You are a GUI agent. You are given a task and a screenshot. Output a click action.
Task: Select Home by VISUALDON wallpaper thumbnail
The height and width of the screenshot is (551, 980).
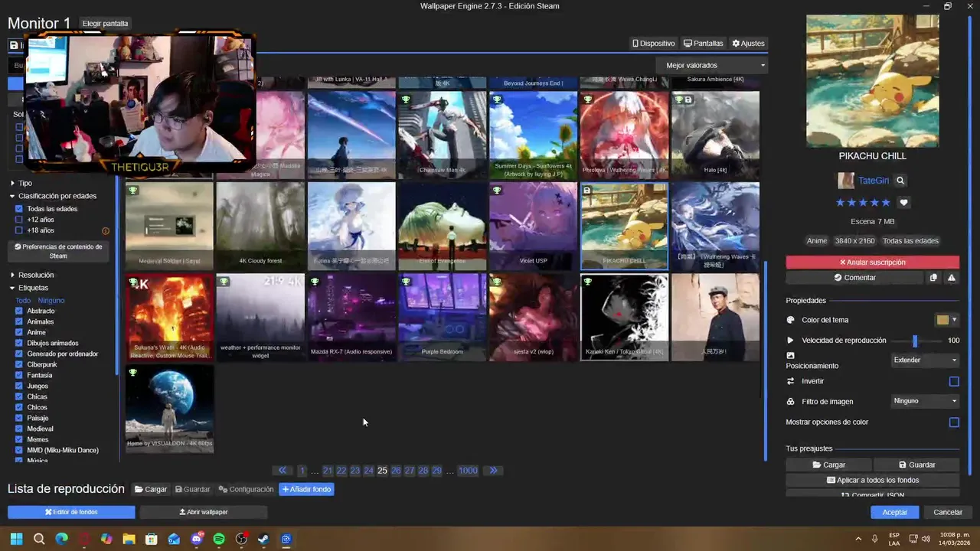click(x=170, y=409)
